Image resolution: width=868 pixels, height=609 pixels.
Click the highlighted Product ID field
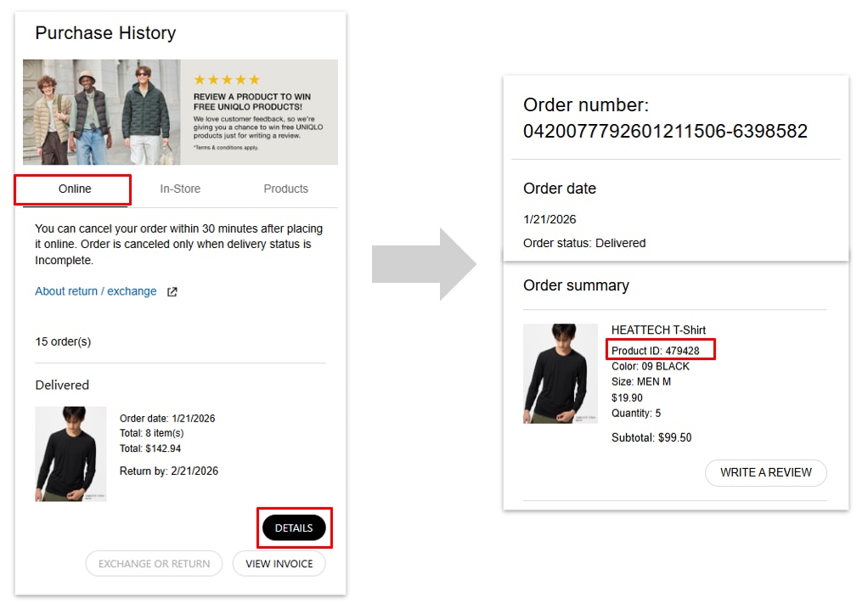point(661,348)
